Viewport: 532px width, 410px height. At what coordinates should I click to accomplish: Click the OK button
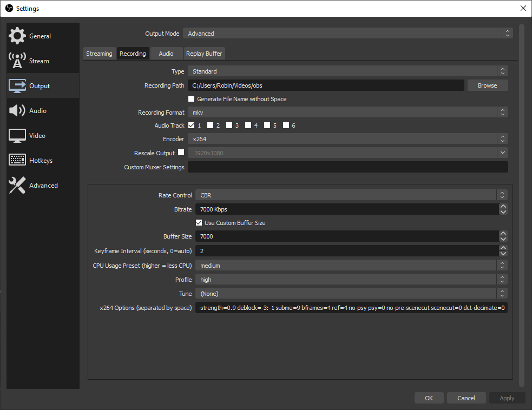429,398
